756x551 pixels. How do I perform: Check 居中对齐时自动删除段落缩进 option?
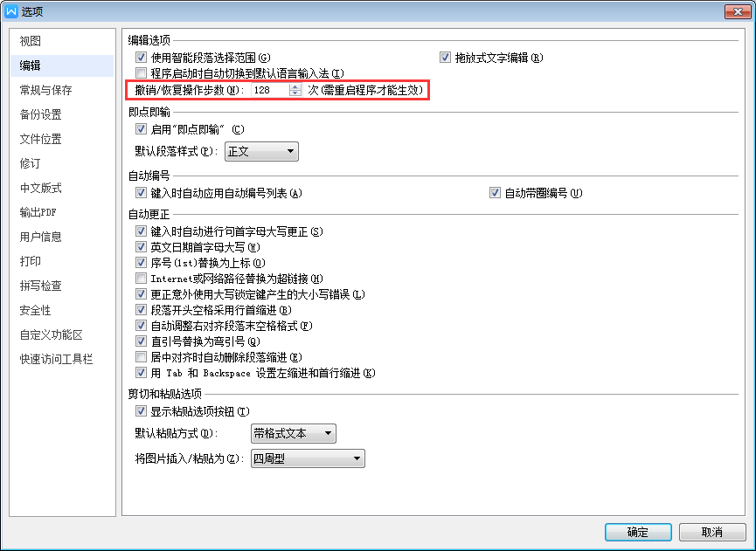141,357
